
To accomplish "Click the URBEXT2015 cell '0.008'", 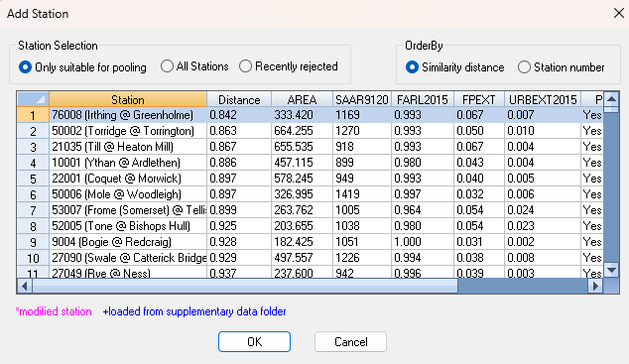I will (x=543, y=257).
